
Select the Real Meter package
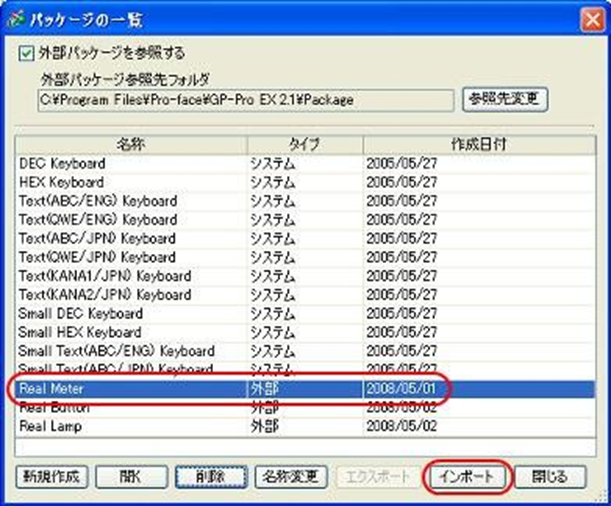click(x=306, y=389)
